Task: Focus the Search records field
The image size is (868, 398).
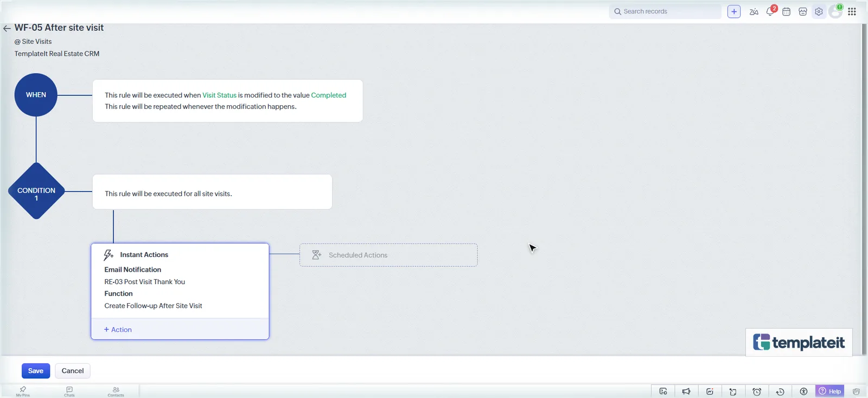Action: [x=665, y=11]
